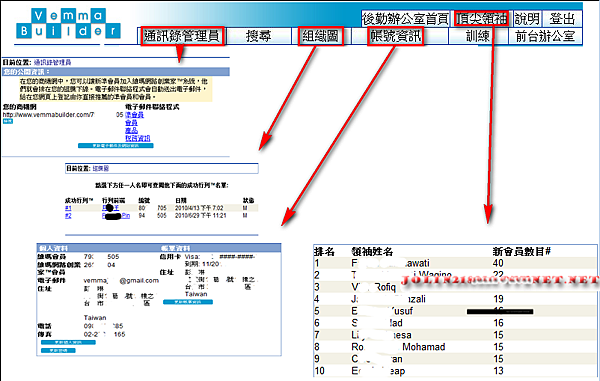
Task: Click the 個人資料 panel header
Action: coord(53,248)
